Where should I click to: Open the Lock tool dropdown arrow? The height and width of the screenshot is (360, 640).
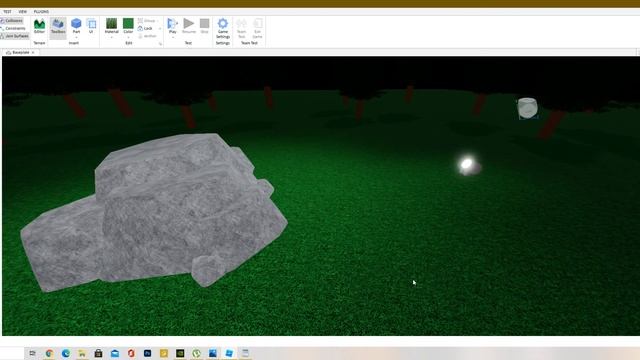(159, 29)
